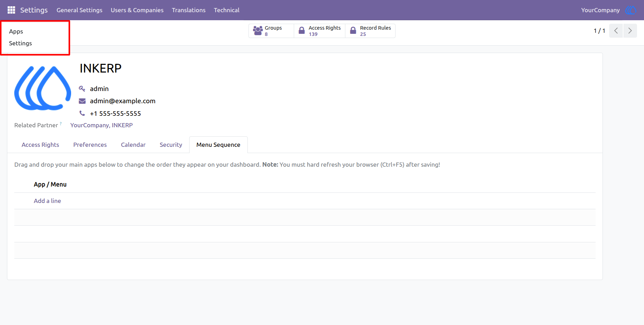644x325 pixels.
Task: Show Related Partner help tooltip mark
Action: [61, 123]
